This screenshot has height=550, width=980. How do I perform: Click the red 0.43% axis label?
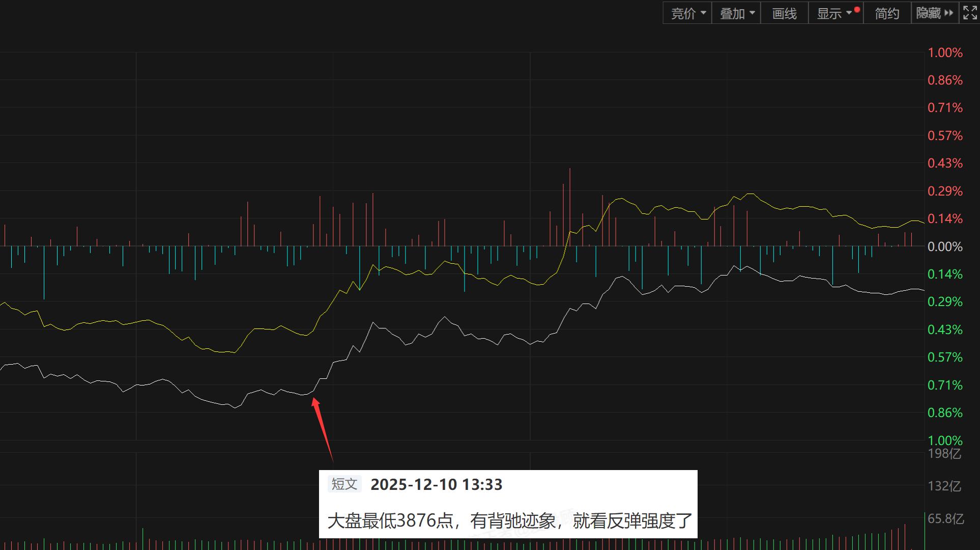[x=945, y=163]
